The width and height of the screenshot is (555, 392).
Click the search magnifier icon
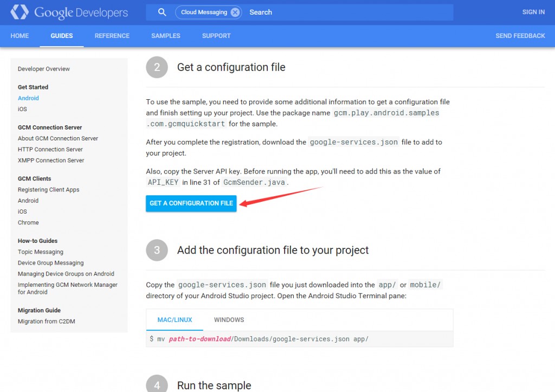point(161,11)
